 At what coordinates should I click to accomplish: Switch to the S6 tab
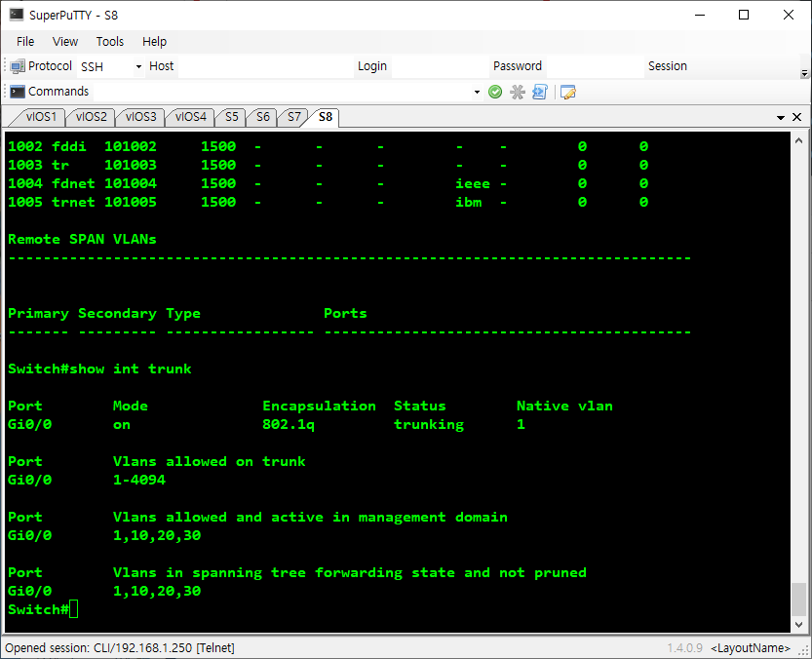tap(263, 117)
